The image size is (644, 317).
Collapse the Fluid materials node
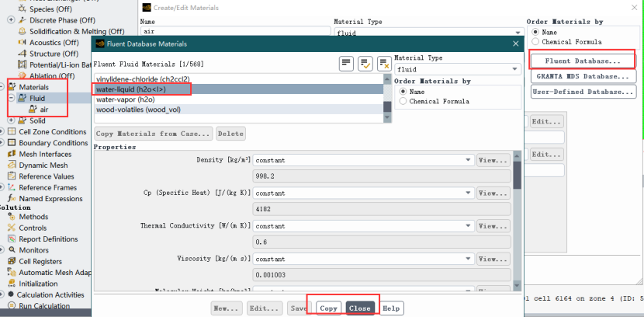point(11,98)
